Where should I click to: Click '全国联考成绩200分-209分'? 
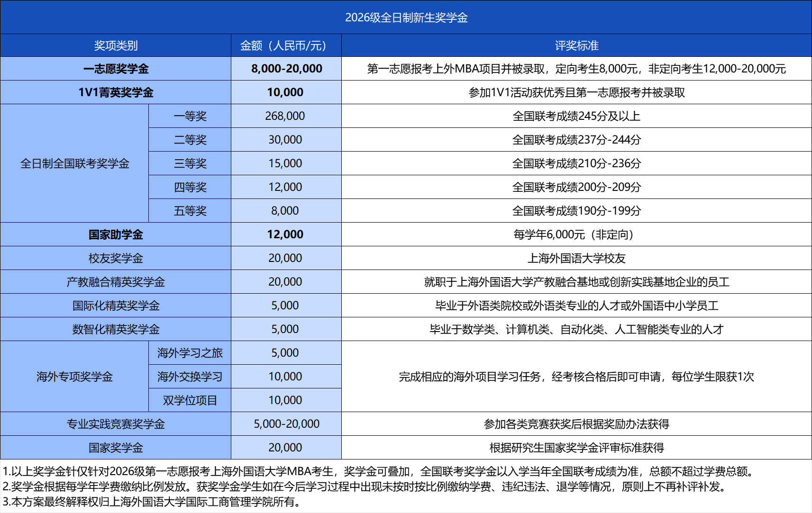click(x=576, y=187)
